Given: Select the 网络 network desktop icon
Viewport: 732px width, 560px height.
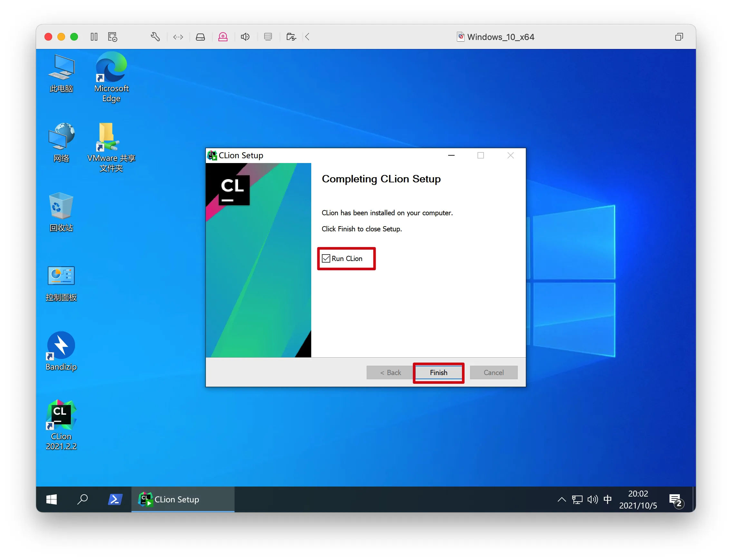Looking at the screenshot, I should [61, 143].
